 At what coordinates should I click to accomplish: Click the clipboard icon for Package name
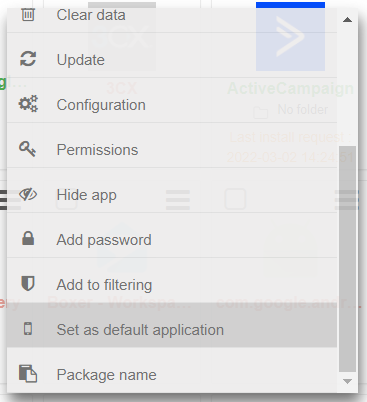tap(28, 374)
